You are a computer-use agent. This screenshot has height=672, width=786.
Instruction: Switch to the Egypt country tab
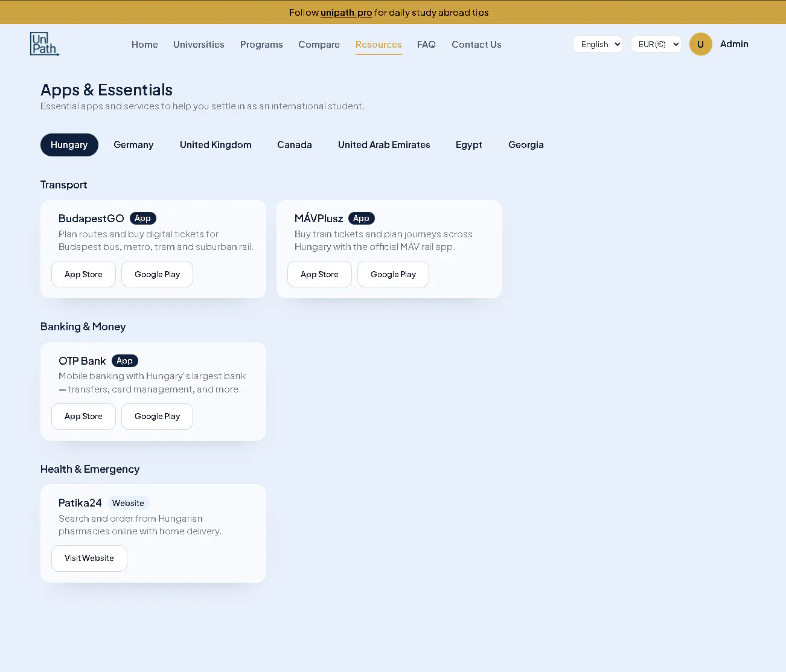tap(469, 145)
